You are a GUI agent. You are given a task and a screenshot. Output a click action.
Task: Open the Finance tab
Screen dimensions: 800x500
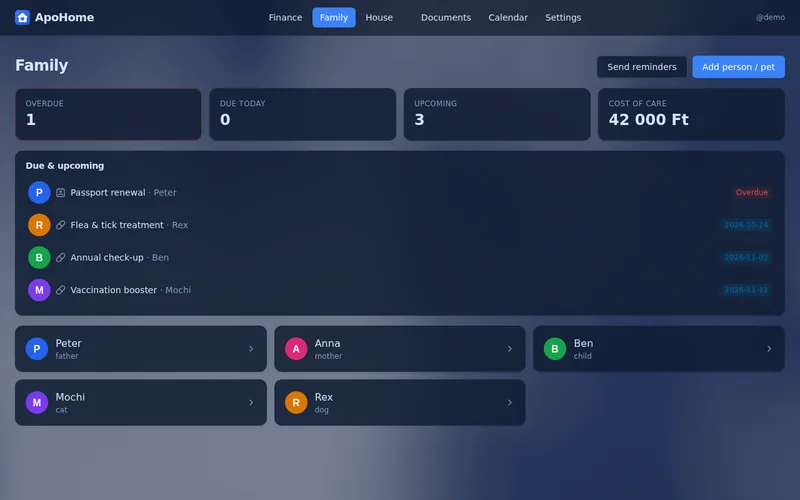click(x=285, y=17)
